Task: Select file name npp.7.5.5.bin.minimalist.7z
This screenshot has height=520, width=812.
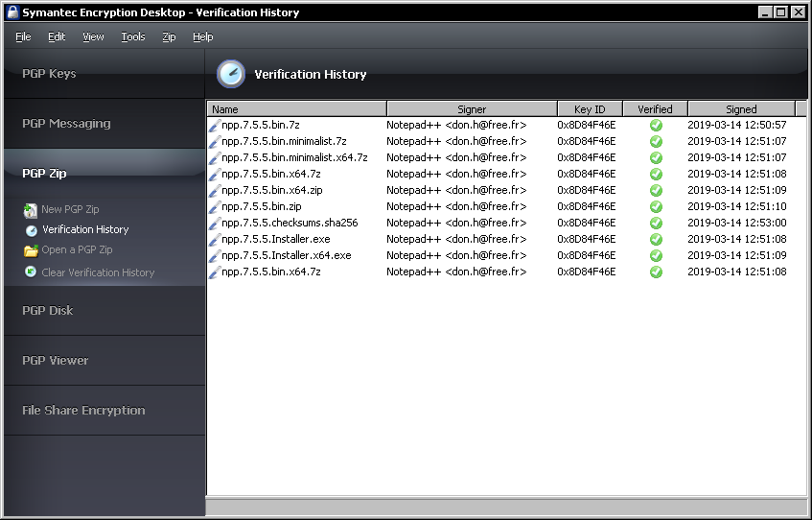Action: (x=285, y=141)
